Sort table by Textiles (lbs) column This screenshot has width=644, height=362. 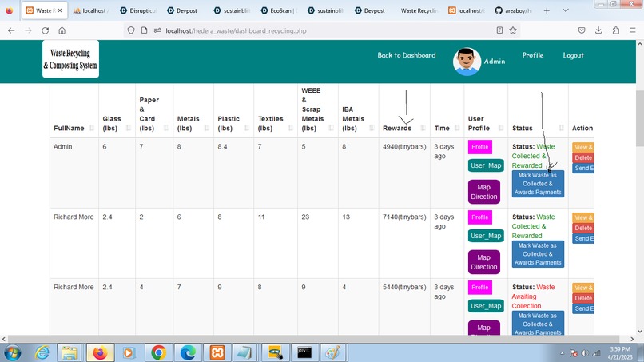[x=275, y=123]
